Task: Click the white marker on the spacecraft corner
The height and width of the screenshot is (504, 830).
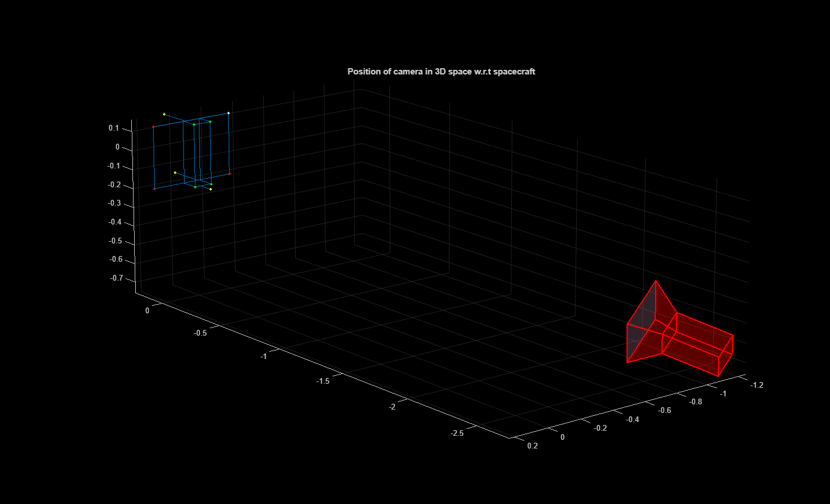Action: click(229, 113)
